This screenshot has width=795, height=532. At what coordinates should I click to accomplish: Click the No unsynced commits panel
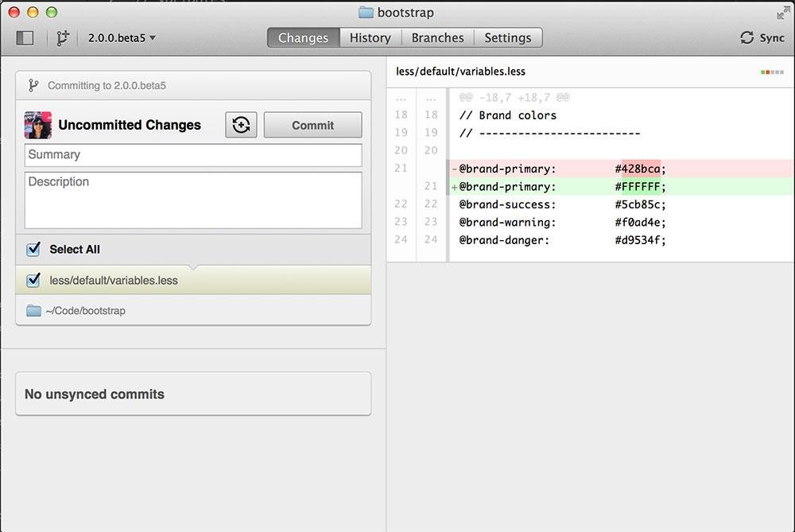coord(193,394)
